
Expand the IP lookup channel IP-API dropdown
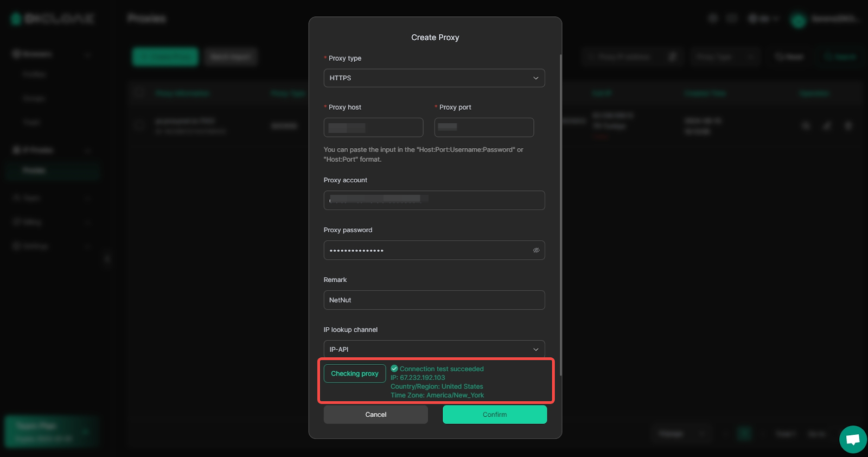tap(434, 350)
